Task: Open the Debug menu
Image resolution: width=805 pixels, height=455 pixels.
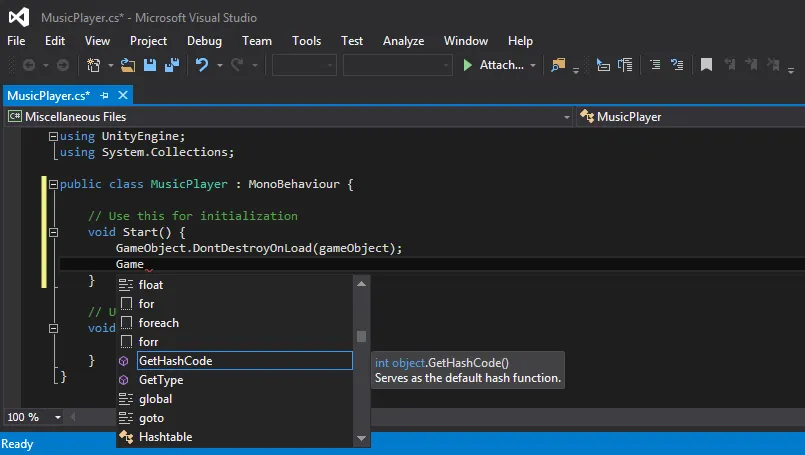Action: point(204,41)
